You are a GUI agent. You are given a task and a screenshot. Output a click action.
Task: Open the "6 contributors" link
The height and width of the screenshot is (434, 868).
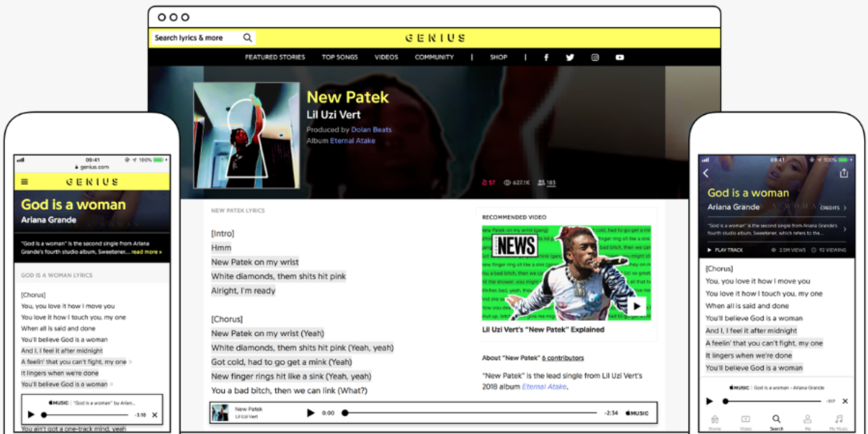563,358
